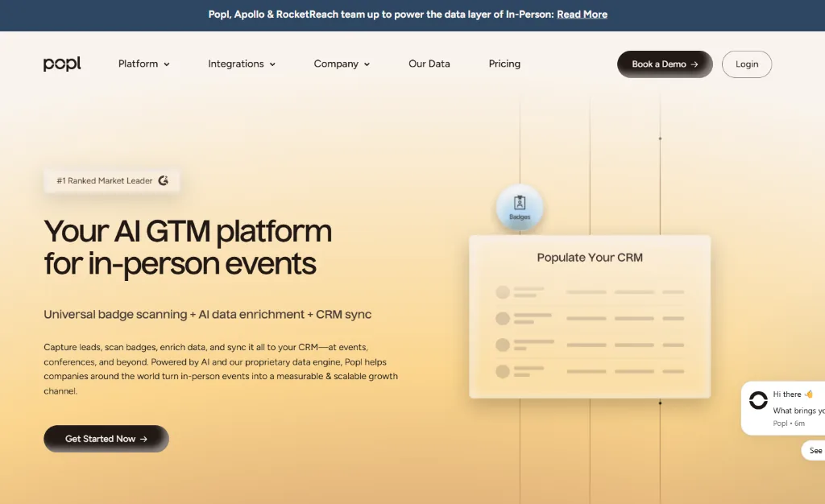Open the Hi there chat message
The width and height of the screenshot is (825, 504).
pyautogui.click(x=783, y=408)
